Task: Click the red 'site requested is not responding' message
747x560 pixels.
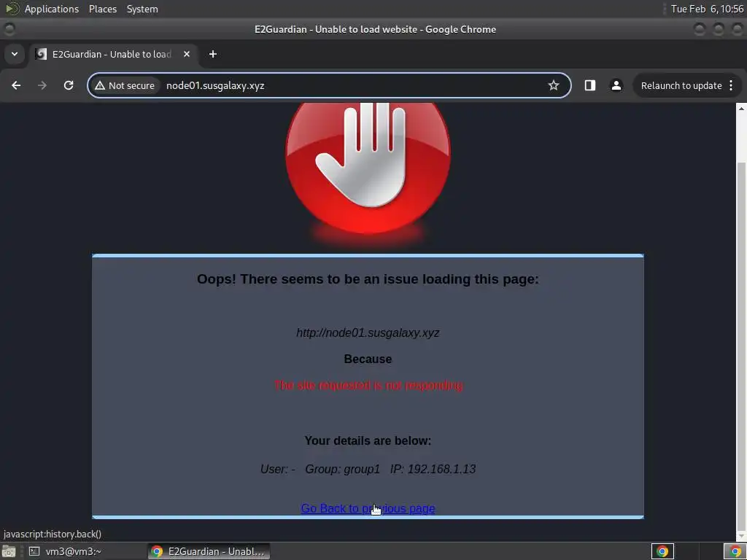Action: point(368,385)
